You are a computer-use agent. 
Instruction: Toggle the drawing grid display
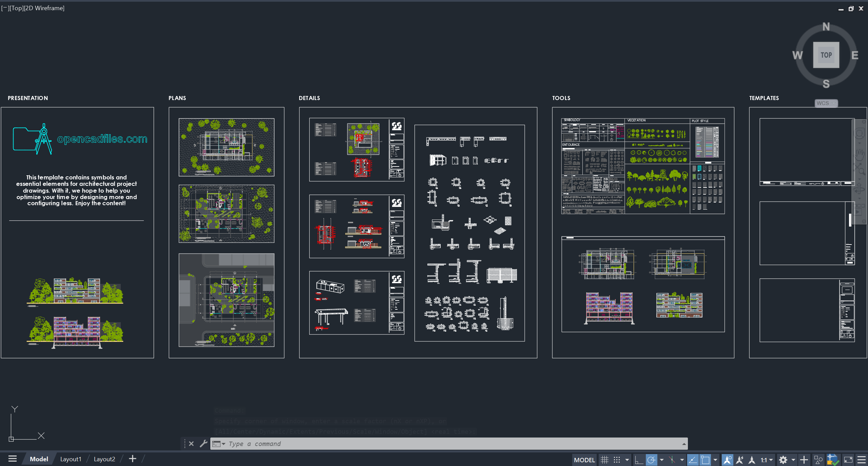pos(604,460)
